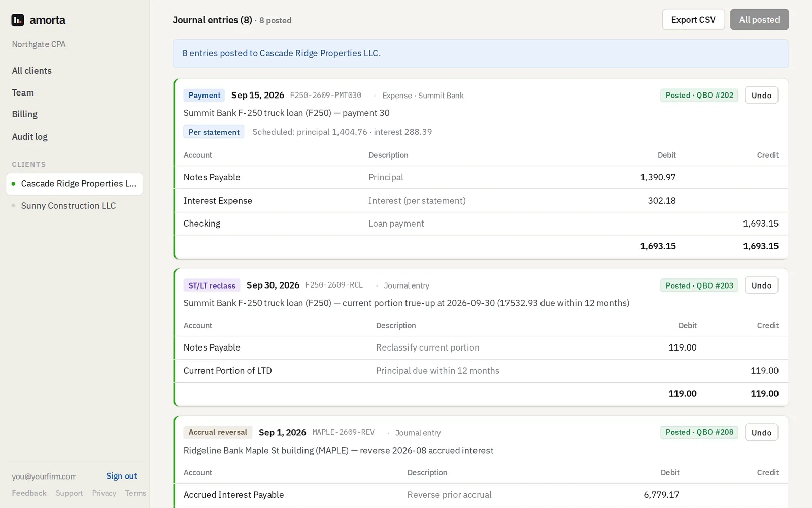Click Accrued Interest Payable row
This screenshot has height=508, width=812.
point(482,495)
